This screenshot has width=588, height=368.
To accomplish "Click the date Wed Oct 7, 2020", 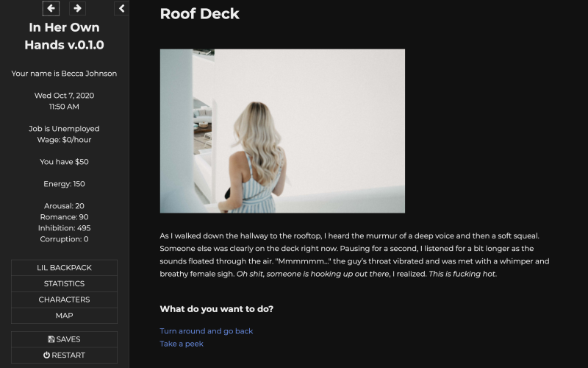I will click(64, 96).
